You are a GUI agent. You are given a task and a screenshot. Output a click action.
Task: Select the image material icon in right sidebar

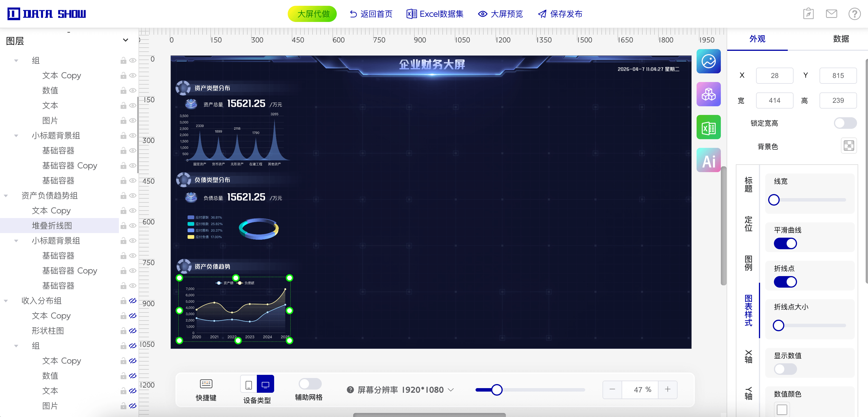pos(709,61)
